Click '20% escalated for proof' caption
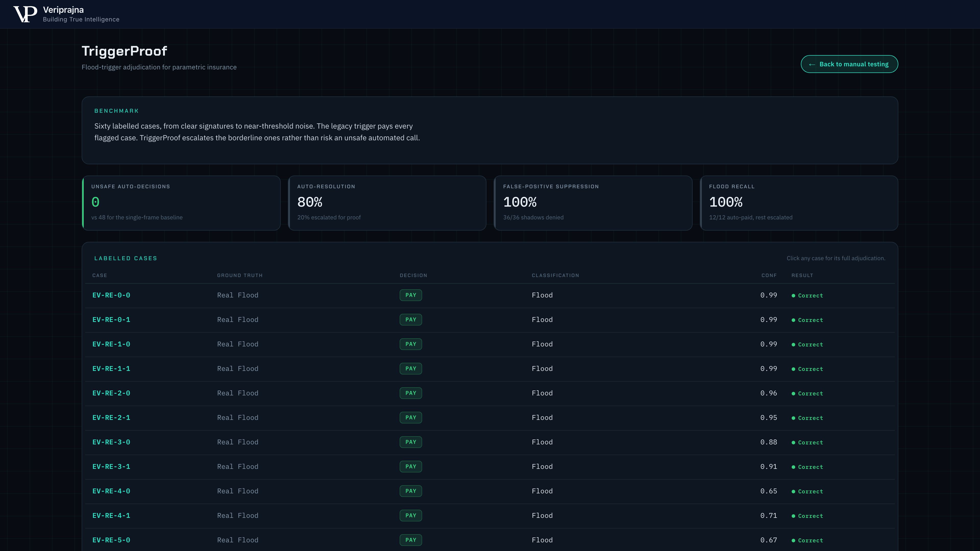The width and height of the screenshot is (980, 551). [329, 218]
